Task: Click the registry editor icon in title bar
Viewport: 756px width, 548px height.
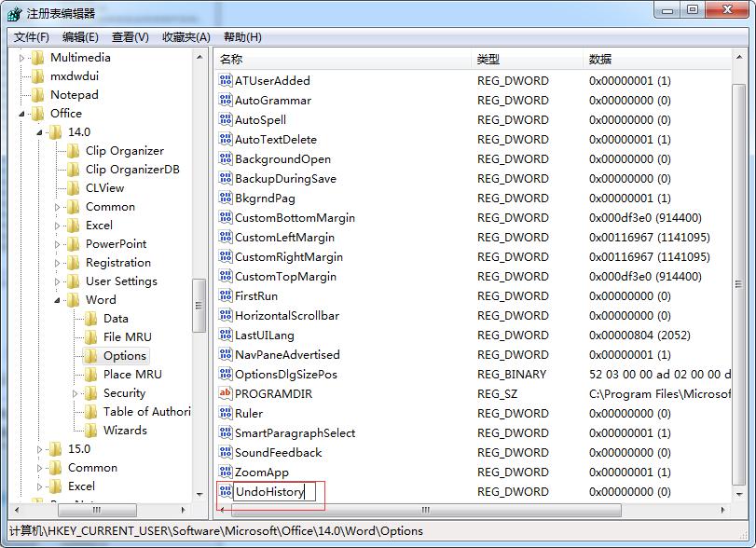Action: coord(12,12)
